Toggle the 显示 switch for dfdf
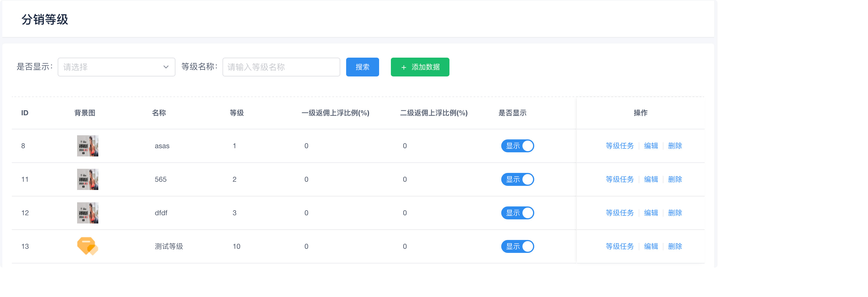The width and height of the screenshot is (868, 297). point(517,213)
